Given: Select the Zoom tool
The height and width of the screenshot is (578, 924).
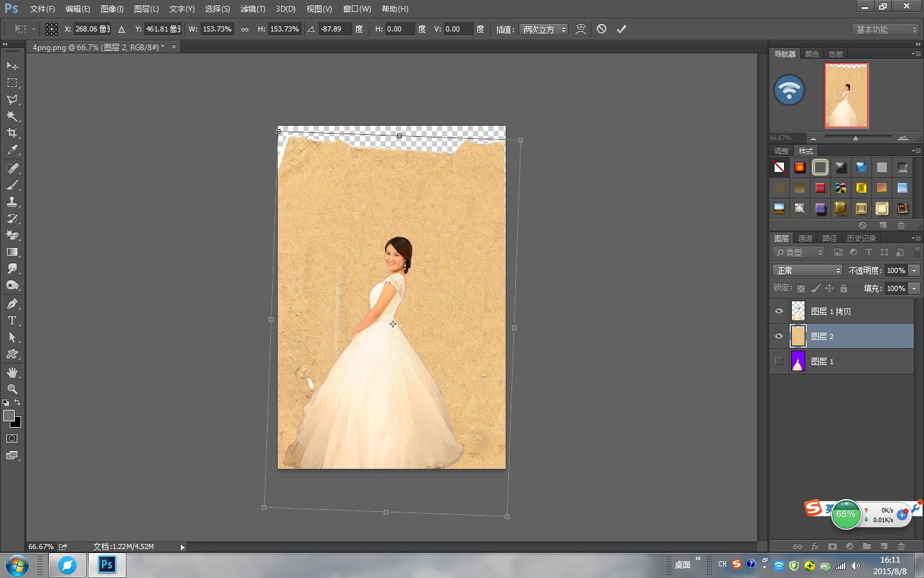Looking at the screenshot, I should 13,389.
